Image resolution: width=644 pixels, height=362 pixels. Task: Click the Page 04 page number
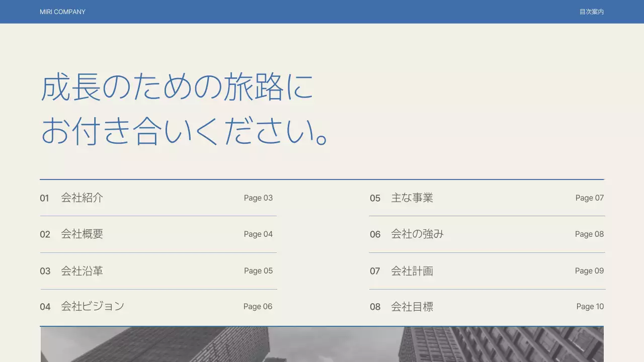click(258, 234)
